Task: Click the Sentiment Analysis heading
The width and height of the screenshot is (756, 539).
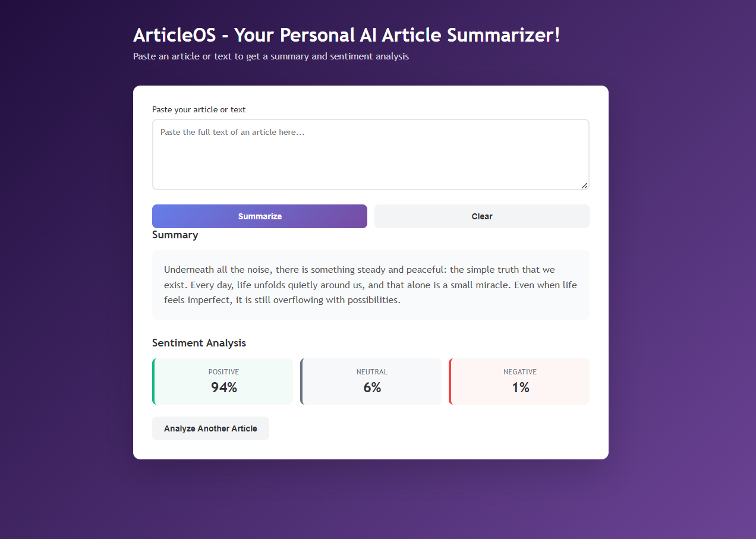Action: pyautogui.click(x=199, y=343)
